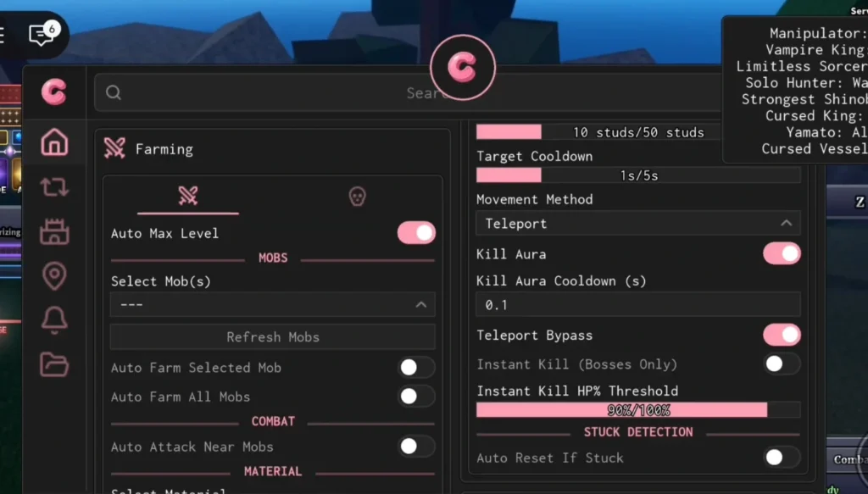Click the crossed swords Farming header icon
Image resolution: width=868 pixels, height=494 pixels.
(114, 148)
